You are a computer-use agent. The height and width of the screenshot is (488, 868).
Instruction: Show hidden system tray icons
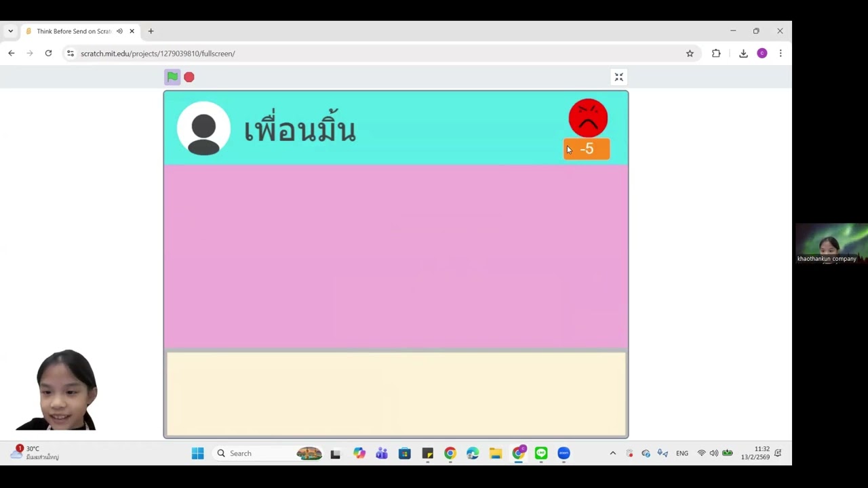(613, 453)
